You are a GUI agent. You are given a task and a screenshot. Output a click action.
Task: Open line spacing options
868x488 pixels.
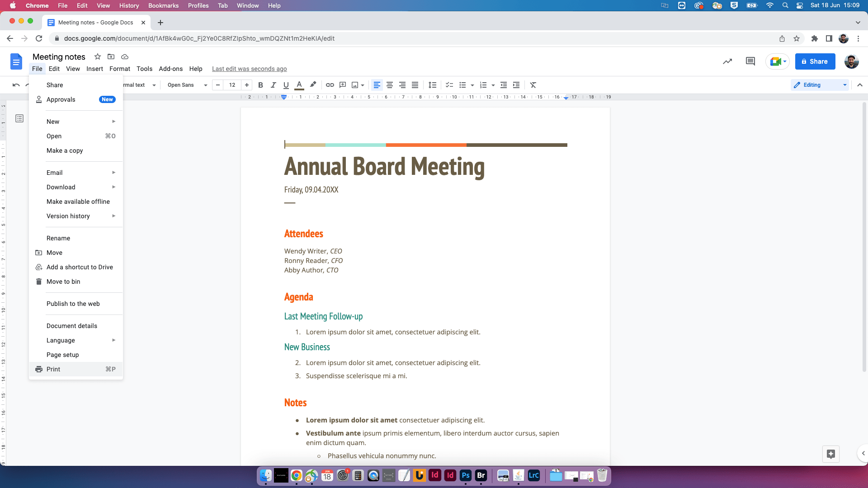tap(432, 85)
